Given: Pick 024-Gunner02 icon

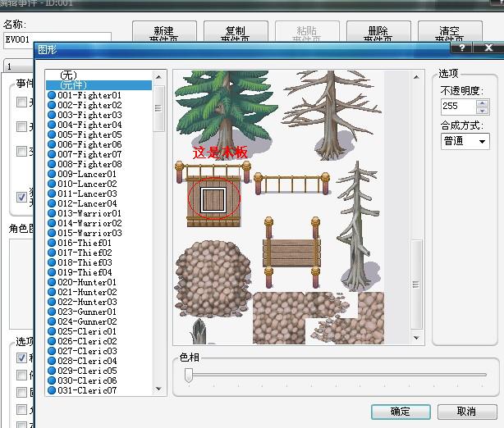Looking at the screenshot, I should 52,321.
